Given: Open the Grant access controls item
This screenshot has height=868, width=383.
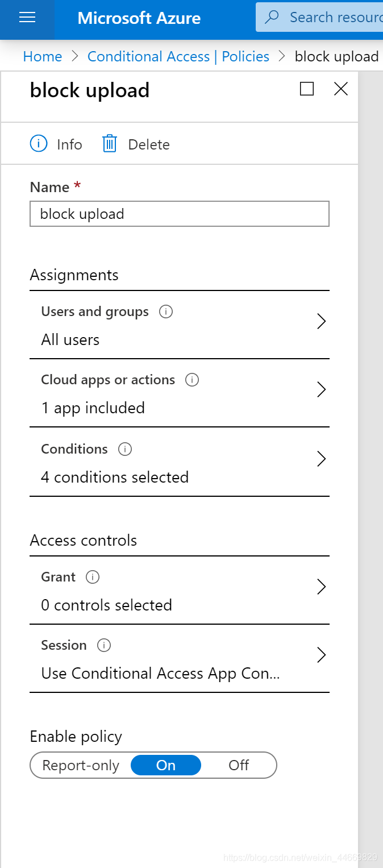Looking at the screenshot, I should click(x=170, y=591).
